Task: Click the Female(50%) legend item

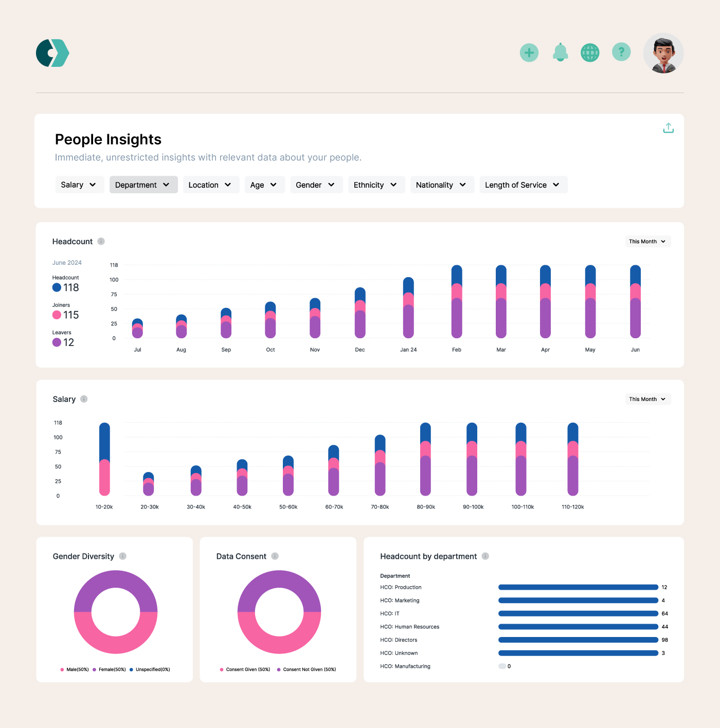Action: click(x=109, y=669)
